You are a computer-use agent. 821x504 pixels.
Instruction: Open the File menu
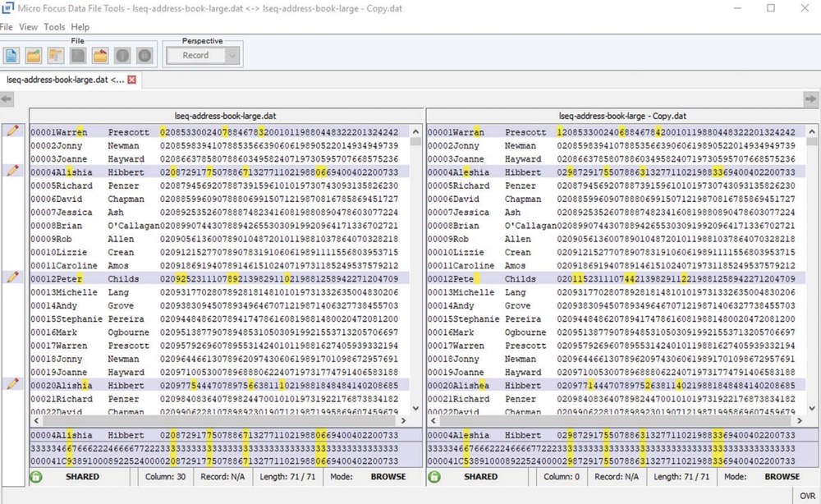click(7, 27)
